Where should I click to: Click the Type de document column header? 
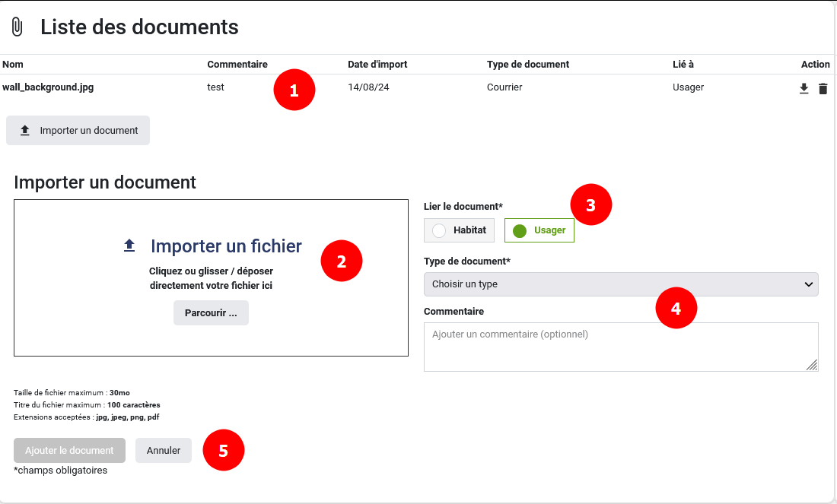click(528, 65)
